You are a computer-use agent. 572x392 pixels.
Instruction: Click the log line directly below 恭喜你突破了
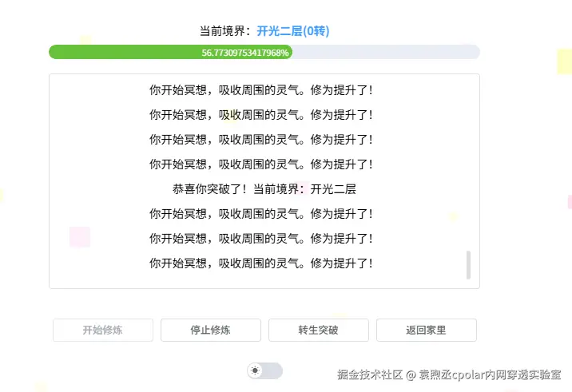261,214
